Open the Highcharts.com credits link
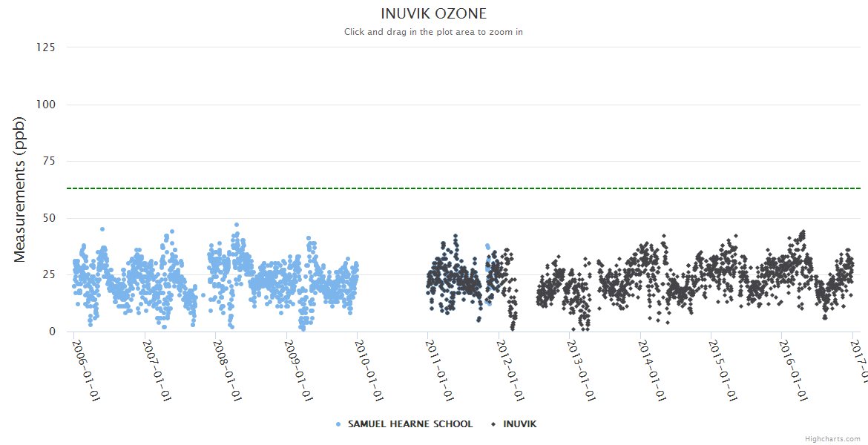 coord(832,439)
